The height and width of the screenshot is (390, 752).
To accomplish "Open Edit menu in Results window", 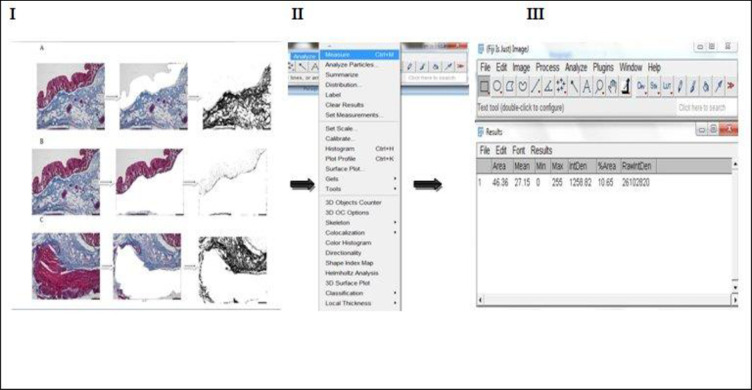I will pos(501,151).
